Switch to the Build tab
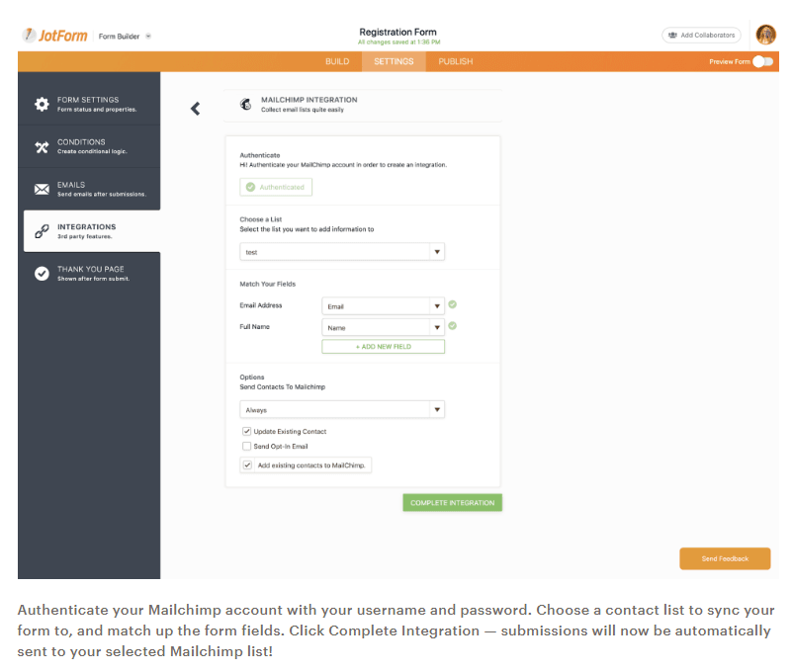The height and width of the screenshot is (672, 793). click(337, 61)
